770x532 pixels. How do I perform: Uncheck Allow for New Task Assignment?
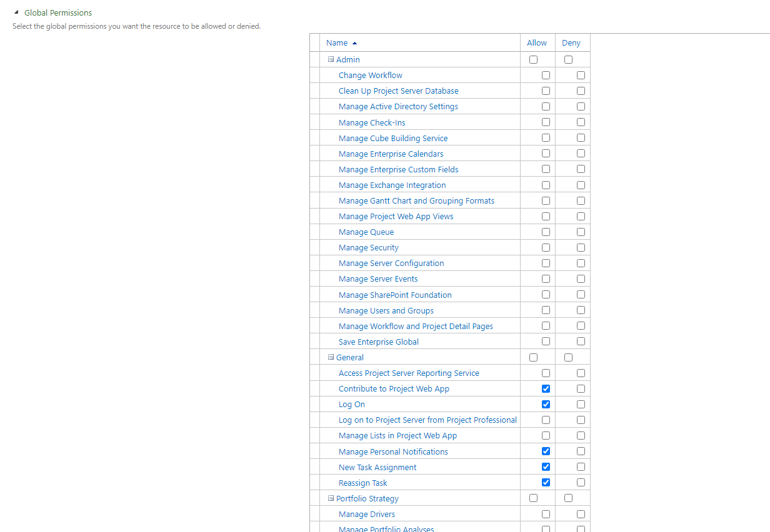point(546,467)
